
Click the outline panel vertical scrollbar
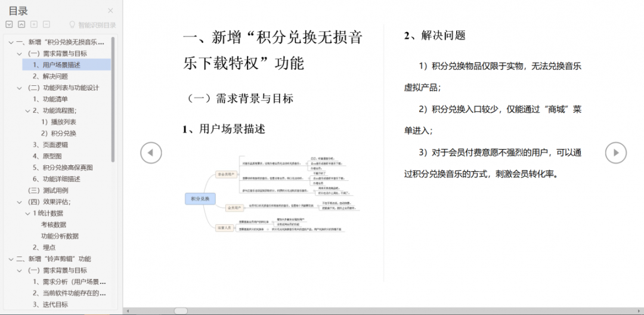pos(113,98)
